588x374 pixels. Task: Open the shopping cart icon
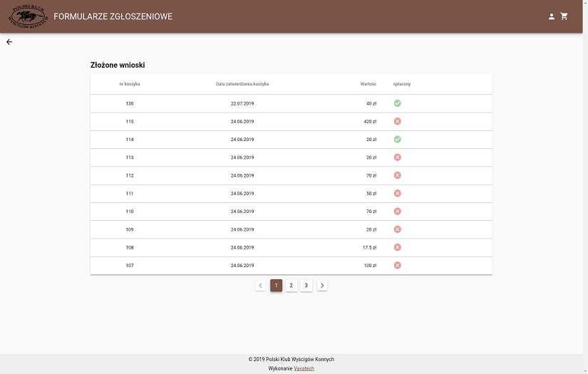click(564, 16)
